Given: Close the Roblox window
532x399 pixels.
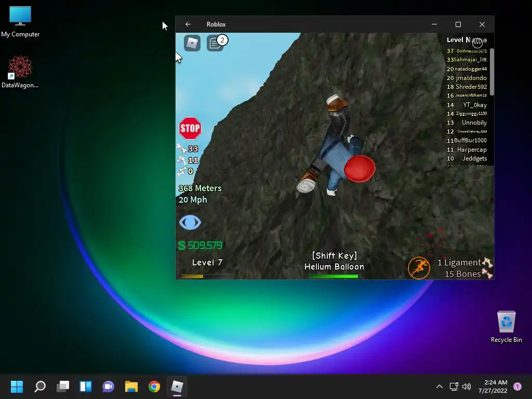Looking at the screenshot, I should 482,24.
